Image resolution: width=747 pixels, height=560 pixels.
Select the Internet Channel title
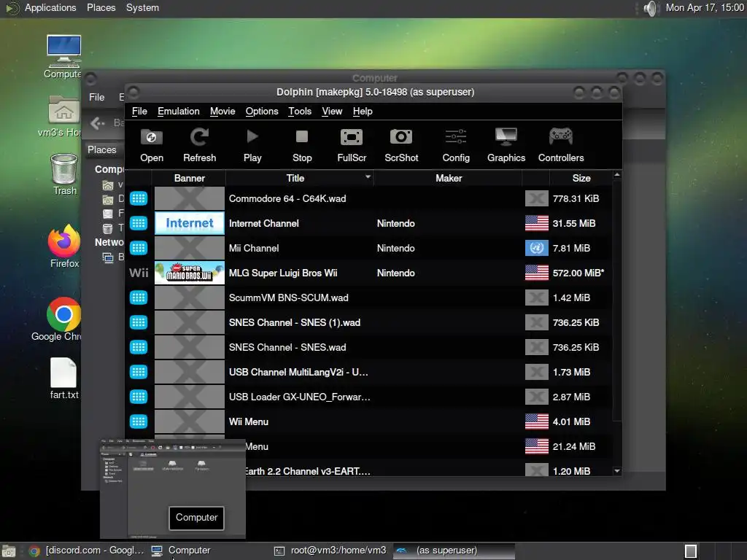pos(263,223)
